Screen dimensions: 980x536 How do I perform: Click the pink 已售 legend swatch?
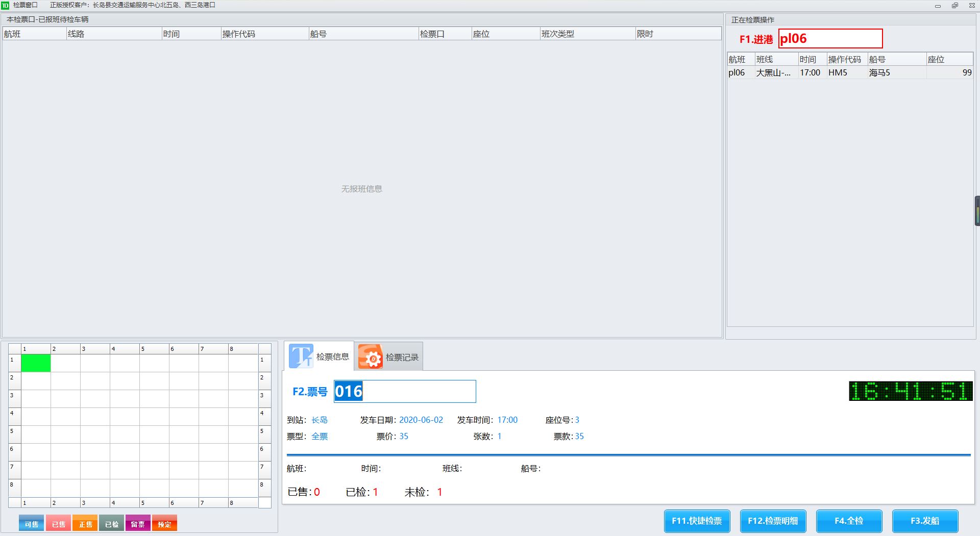click(58, 524)
